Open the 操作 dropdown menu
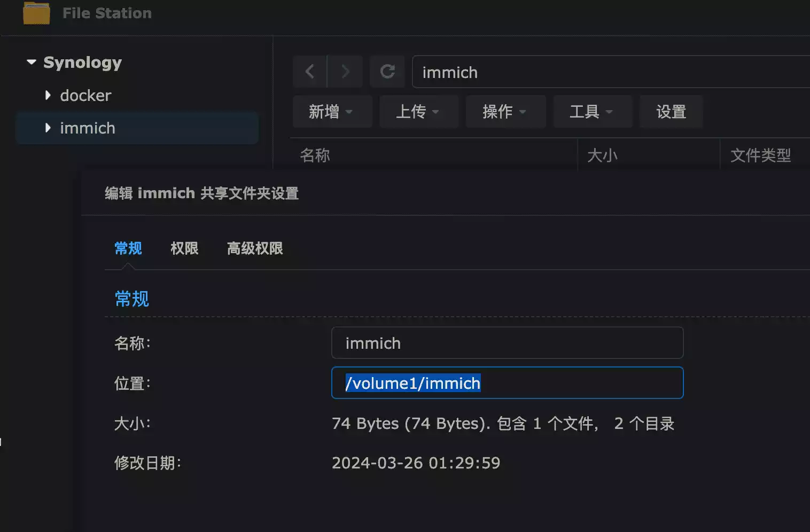Image resolution: width=810 pixels, height=532 pixels. coord(505,112)
